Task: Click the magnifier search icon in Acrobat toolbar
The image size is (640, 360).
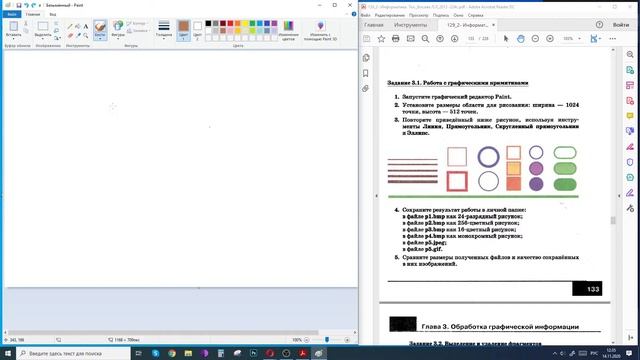Action: [x=425, y=39]
